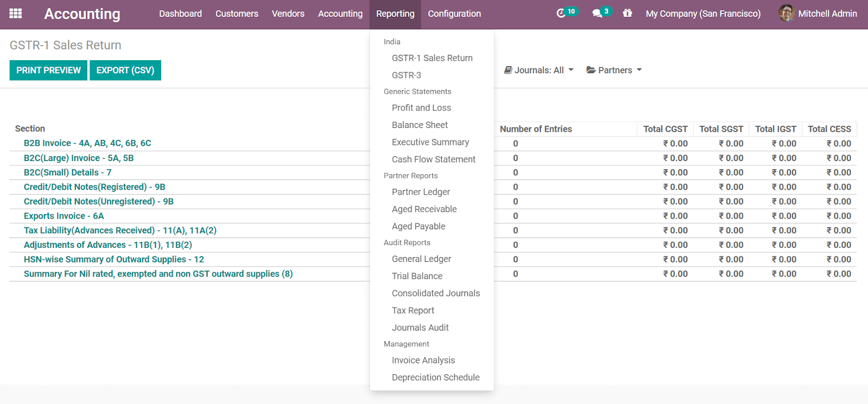Viewport: 868px width, 404px height.
Task: Go to the Accounting app title
Action: (82, 14)
